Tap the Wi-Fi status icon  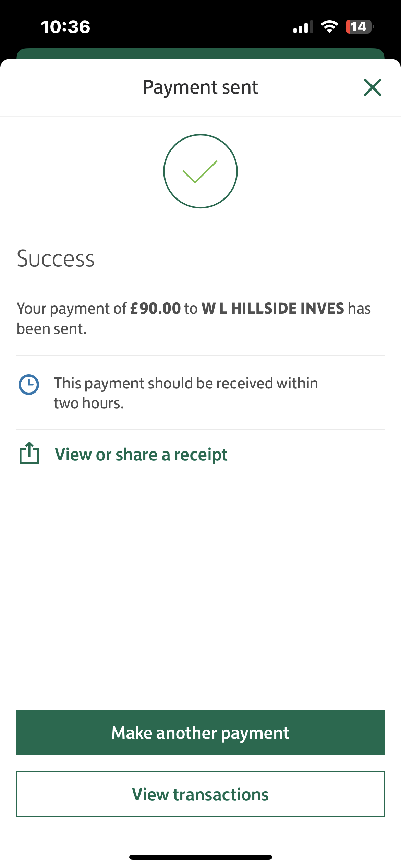[x=329, y=27]
